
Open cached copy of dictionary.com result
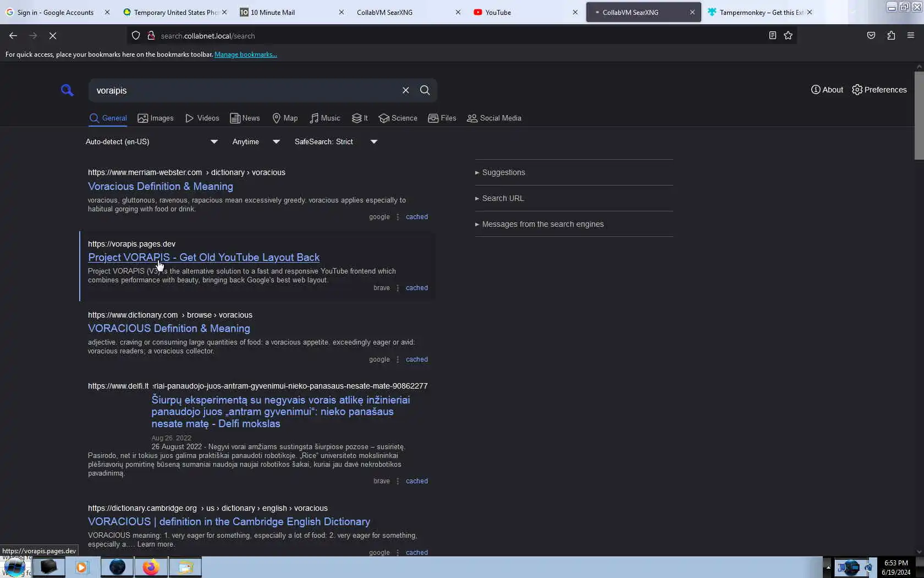tap(417, 359)
